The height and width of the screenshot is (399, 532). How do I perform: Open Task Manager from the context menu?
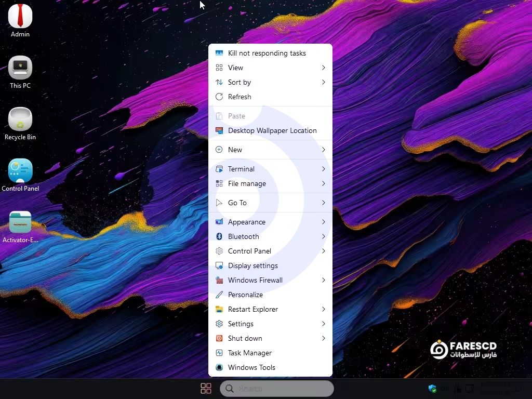pos(249,353)
